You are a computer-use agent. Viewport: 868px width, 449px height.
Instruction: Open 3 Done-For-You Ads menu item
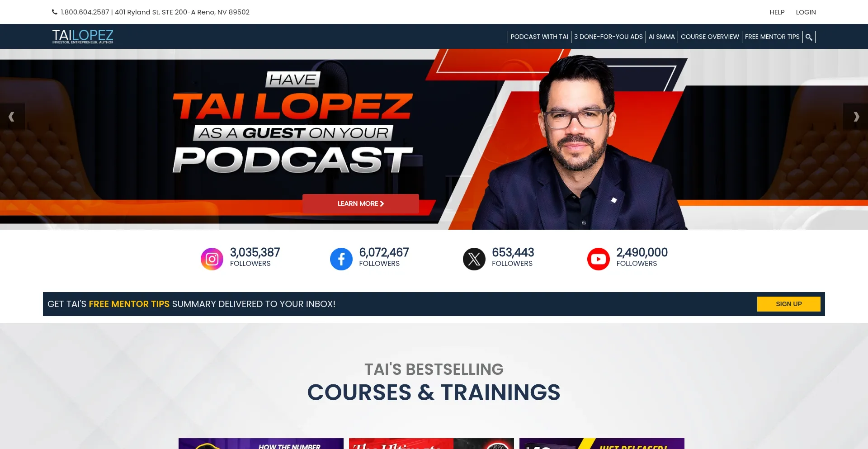click(x=608, y=37)
